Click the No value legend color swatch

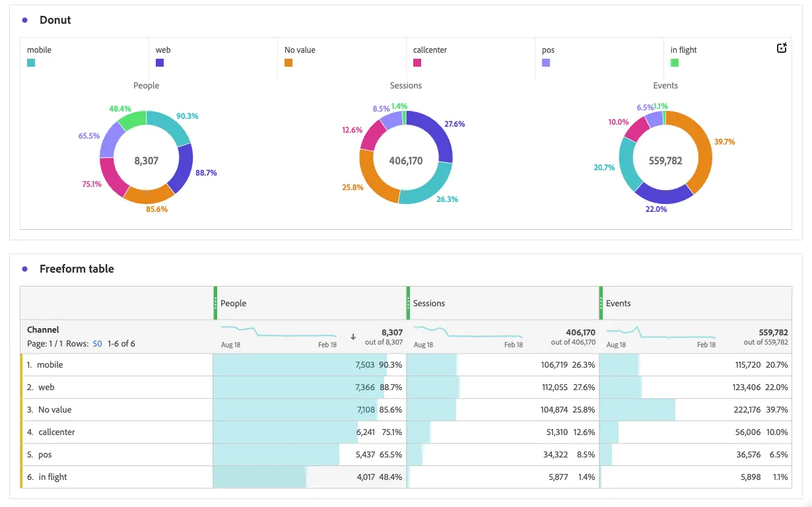288,63
